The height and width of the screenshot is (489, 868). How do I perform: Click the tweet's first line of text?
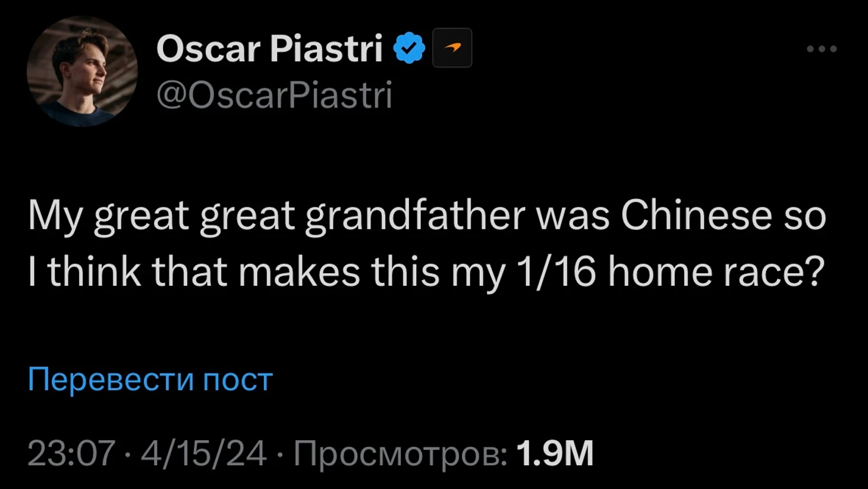(427, 215)
